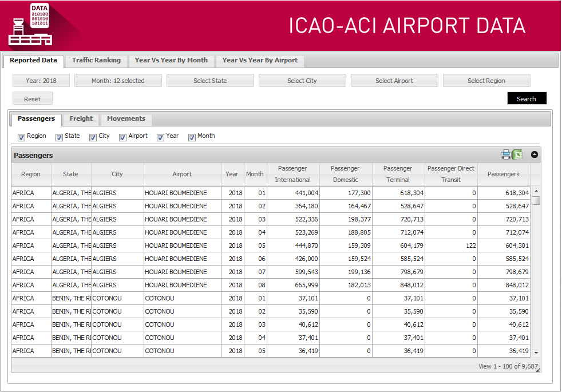This screenshot has height=392, width=562.
Task: Sort by Passenger Direct Transit header
Action: point(451,174)
